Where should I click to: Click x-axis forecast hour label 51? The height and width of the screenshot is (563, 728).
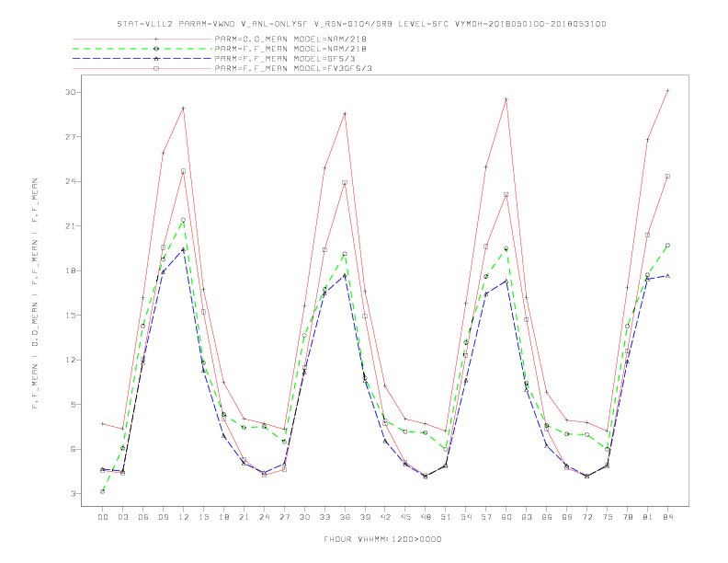tap(446, 517)
